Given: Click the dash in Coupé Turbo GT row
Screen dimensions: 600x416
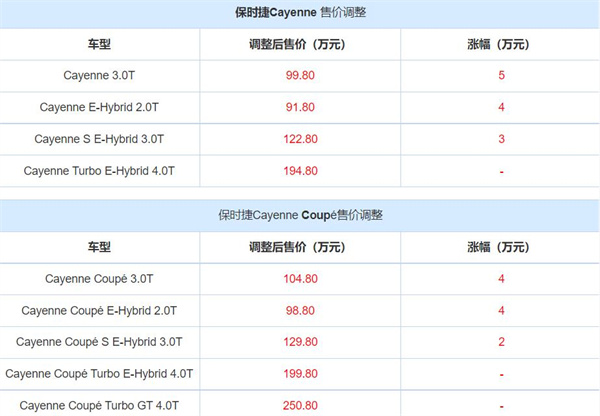Looking at the screenshot, I should (x=501, y=407).
